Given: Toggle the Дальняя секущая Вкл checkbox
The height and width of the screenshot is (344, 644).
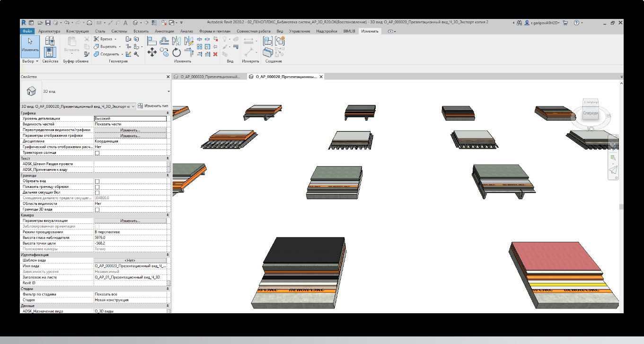Looking at the screenshot, I should [97, 193].
